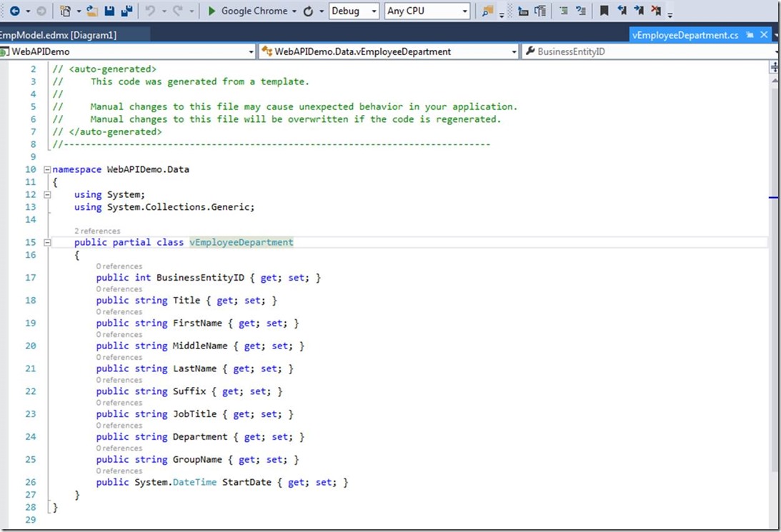Open '0 references' link above FirstName property
Image resolution: width=781 pixels, height=532 pixels.
(119, 312)
